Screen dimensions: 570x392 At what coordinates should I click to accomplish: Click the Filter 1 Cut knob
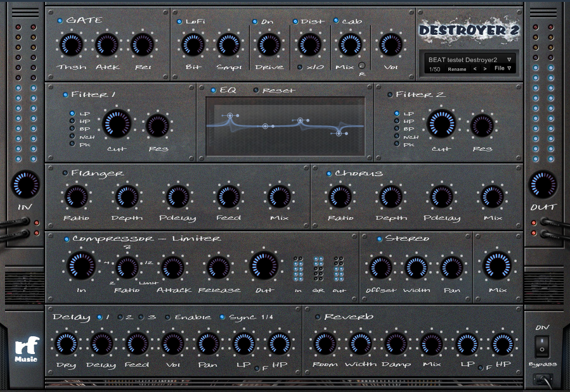(117, 123)
